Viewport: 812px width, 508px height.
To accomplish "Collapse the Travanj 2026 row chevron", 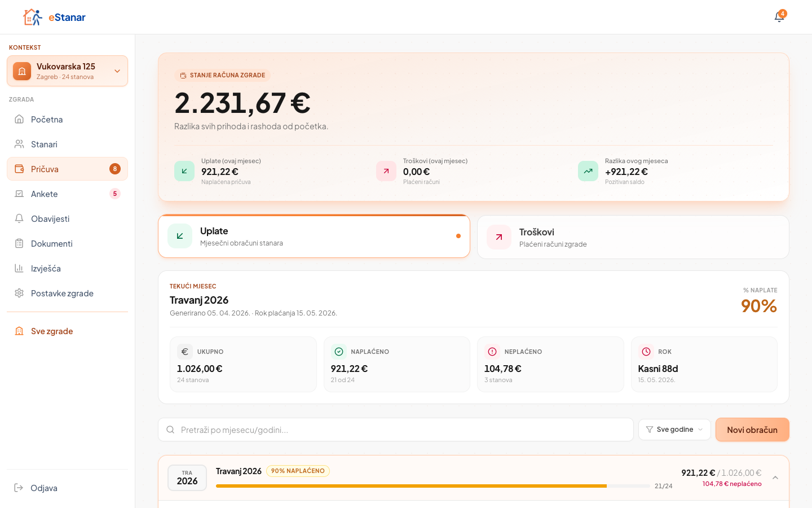I will (775, 478).
